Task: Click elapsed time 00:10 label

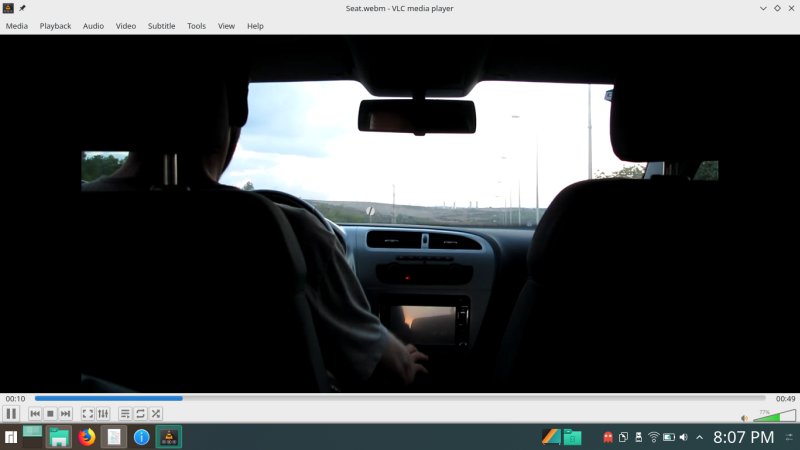Action: [15, 398]
